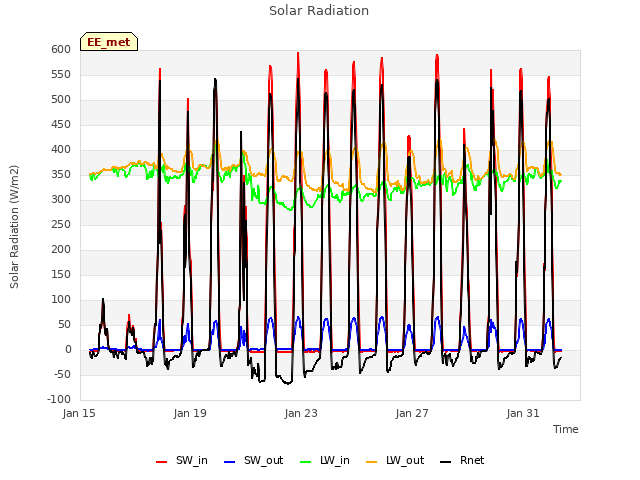Click the black Rnet legend swatch
Viewport: 640px width, 480px height.
446,462
